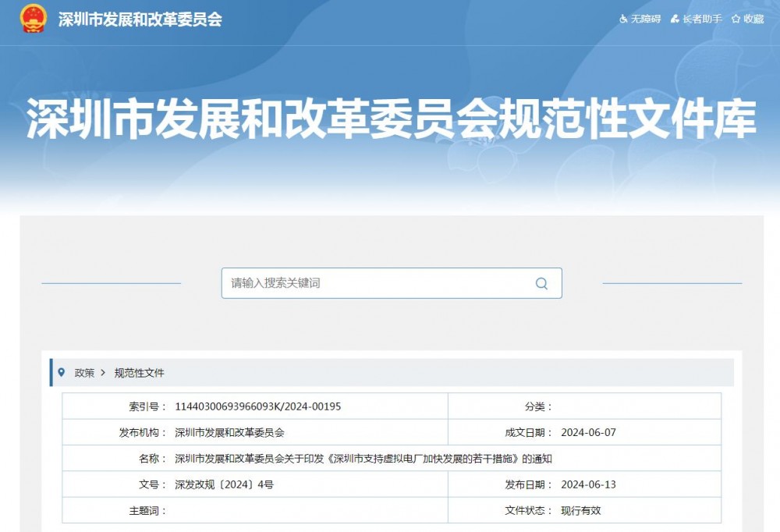The height and width of the screenshot is (532, 780).
Task: Click the 成文日期 value 2024-06-07
Action: [x=588, y=432]
